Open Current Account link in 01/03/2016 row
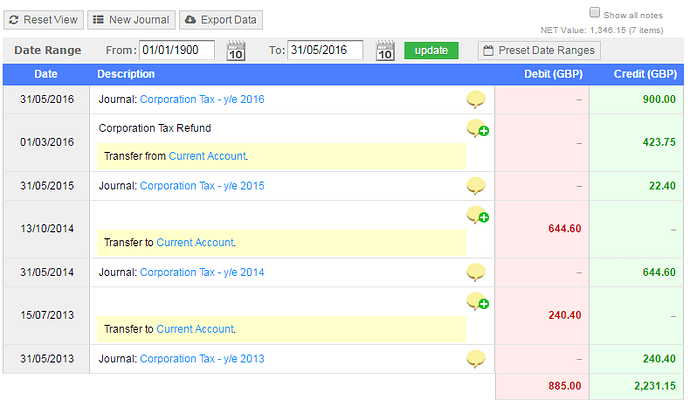 tap(207, 156)
